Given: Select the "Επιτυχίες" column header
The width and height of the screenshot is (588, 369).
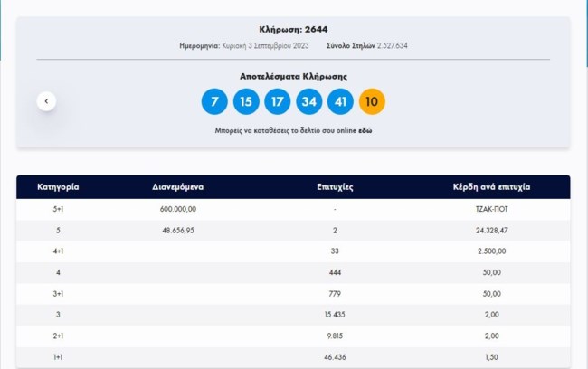Looking at the screenshot, I should pyautogui.click(x=335, y=187).
